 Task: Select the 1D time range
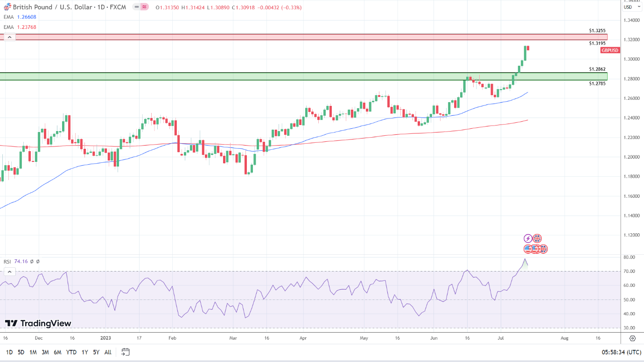coord(9,352)
